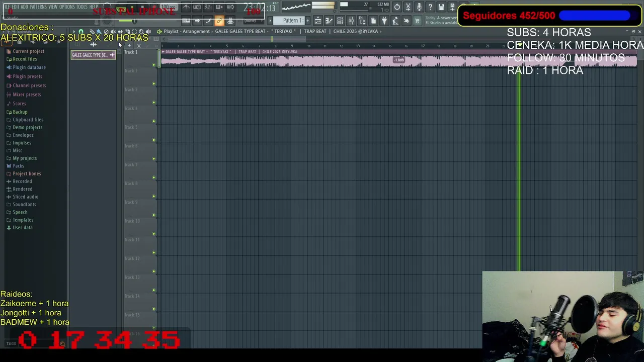Select the Delete tool in playlist toolbar
The width and height of the screenshot is (644, 362).
(x=106, y=31)
